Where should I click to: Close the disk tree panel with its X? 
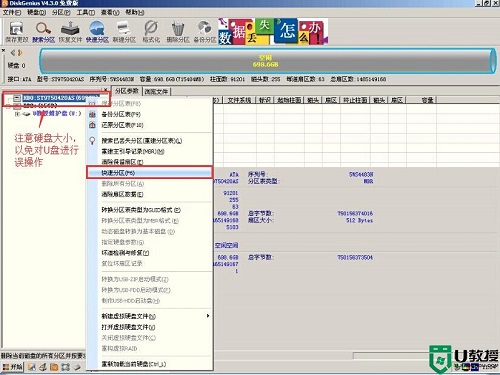click(x=105, y=90)
